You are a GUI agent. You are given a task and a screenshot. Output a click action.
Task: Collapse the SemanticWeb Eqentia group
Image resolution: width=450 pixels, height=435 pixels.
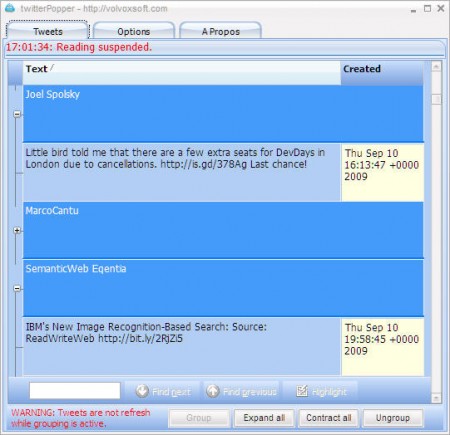click(x=17, y=288)
